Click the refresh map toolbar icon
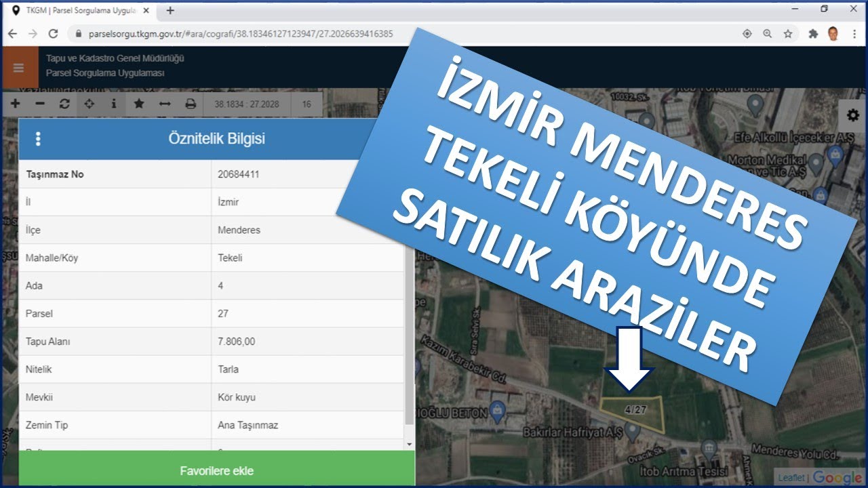The image size is (868, 488). coord(64,104)
